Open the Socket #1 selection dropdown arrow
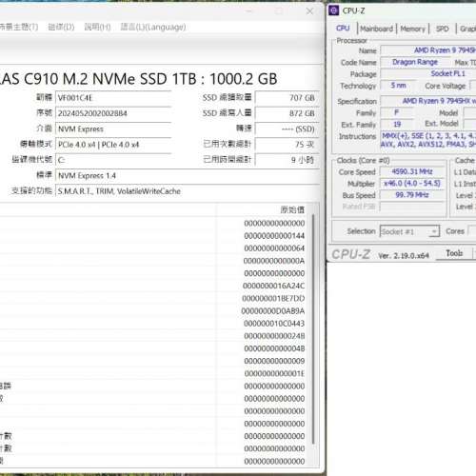 click(434, 231)
